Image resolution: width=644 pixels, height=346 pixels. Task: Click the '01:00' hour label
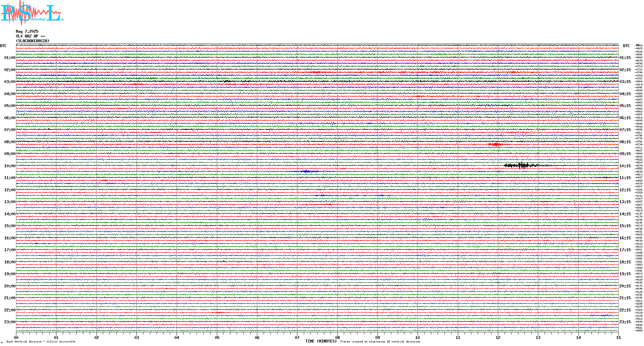[x=10, y=58]
